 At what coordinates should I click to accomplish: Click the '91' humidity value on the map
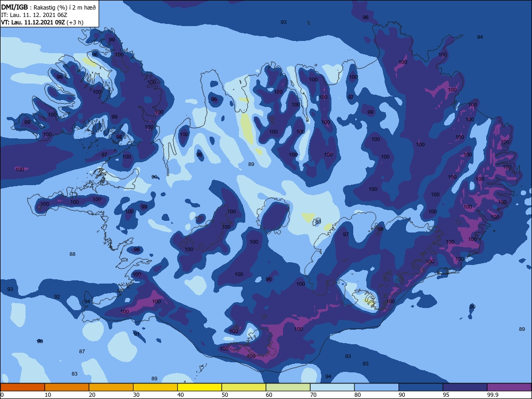click(x=137, y=334)
